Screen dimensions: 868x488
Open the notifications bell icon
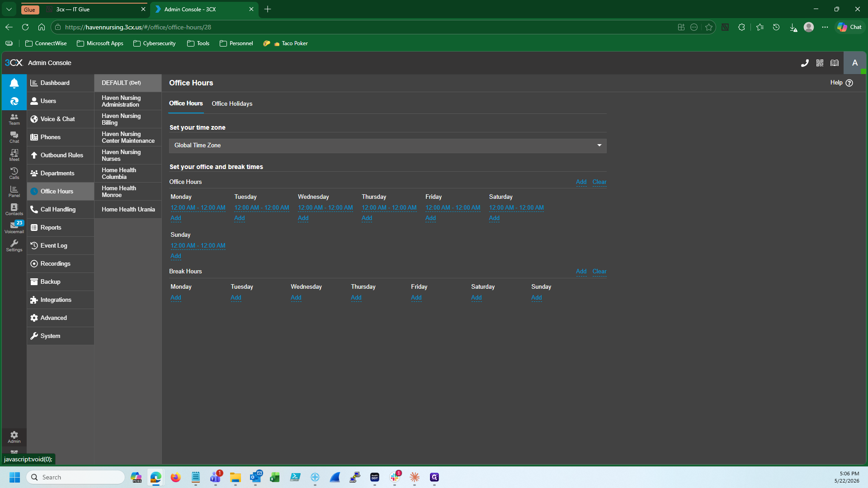coord(14,83)
